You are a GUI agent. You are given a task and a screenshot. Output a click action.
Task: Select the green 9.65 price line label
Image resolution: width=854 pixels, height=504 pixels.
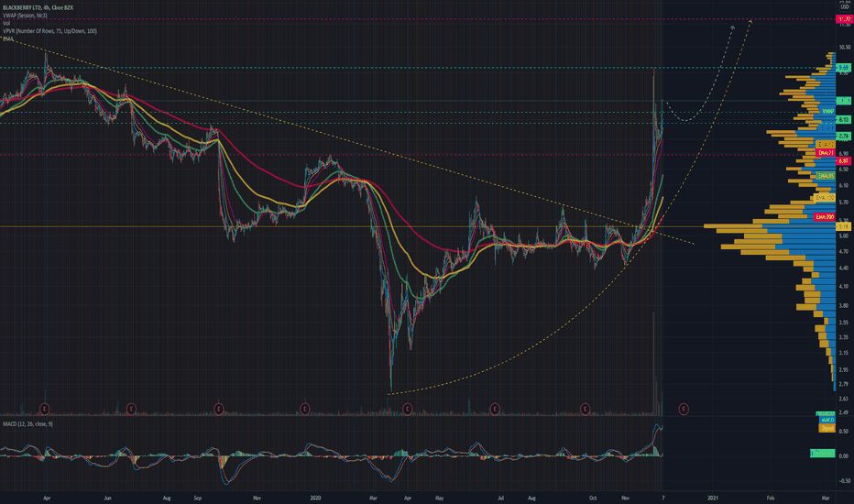coord(843,68)
